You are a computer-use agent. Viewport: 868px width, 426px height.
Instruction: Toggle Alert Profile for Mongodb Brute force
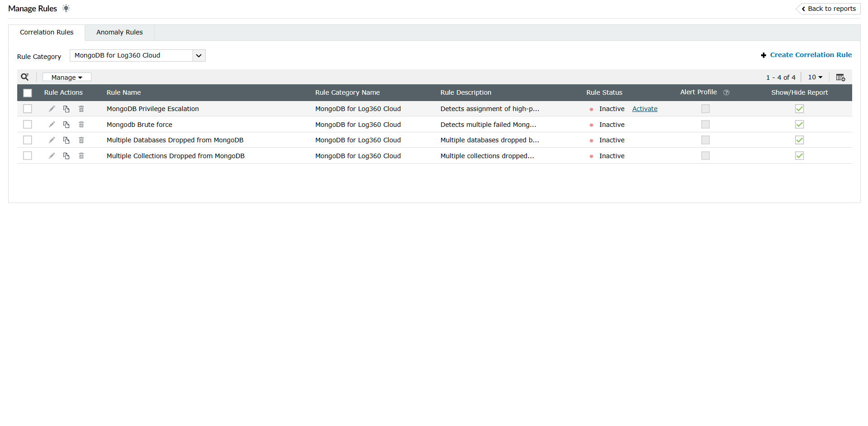(705, 124)
